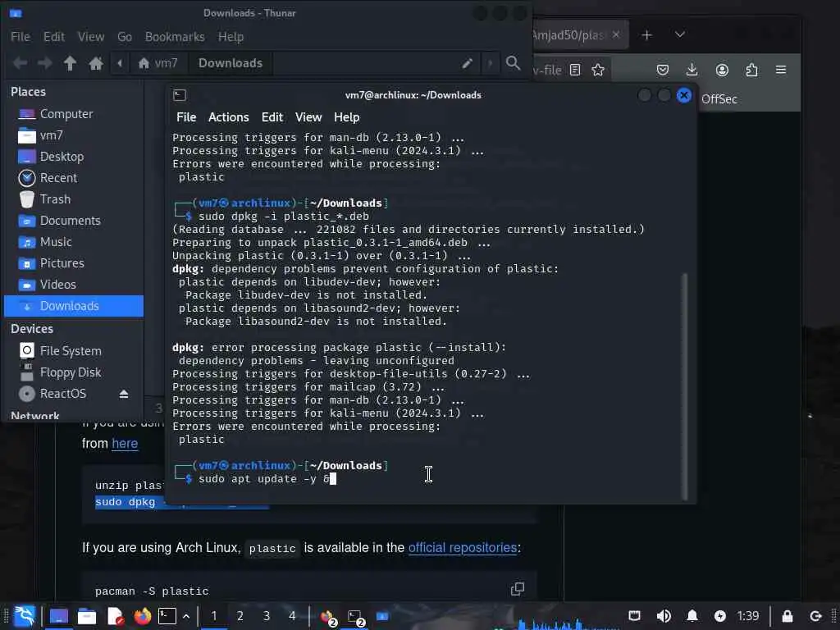Open terminal View menu
Image resolution: width=840 pixels, height=630 pixels.
tap(308, 117)
